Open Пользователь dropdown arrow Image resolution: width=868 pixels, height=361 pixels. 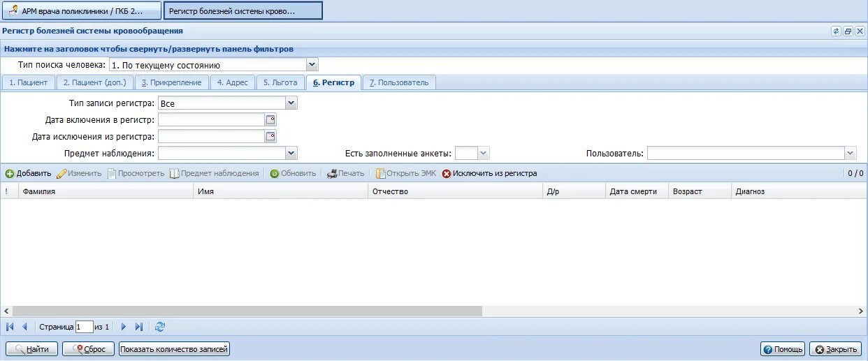pyautogui.click(x=851, y=153)
